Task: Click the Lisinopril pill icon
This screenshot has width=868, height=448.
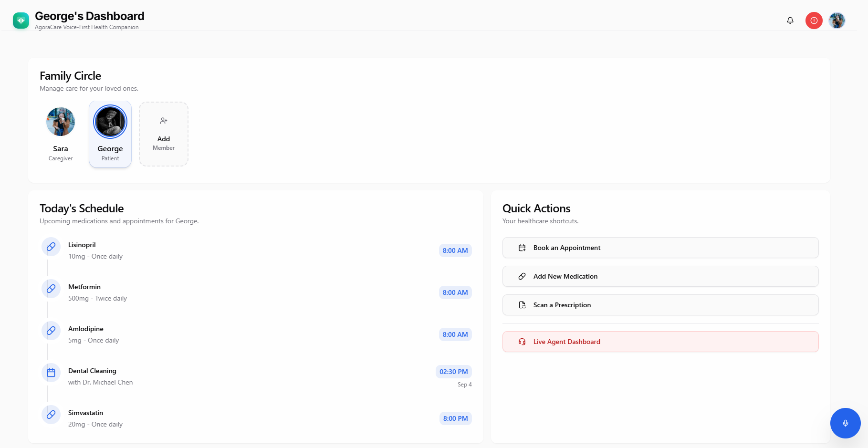Action: click(x=51, y=247)
